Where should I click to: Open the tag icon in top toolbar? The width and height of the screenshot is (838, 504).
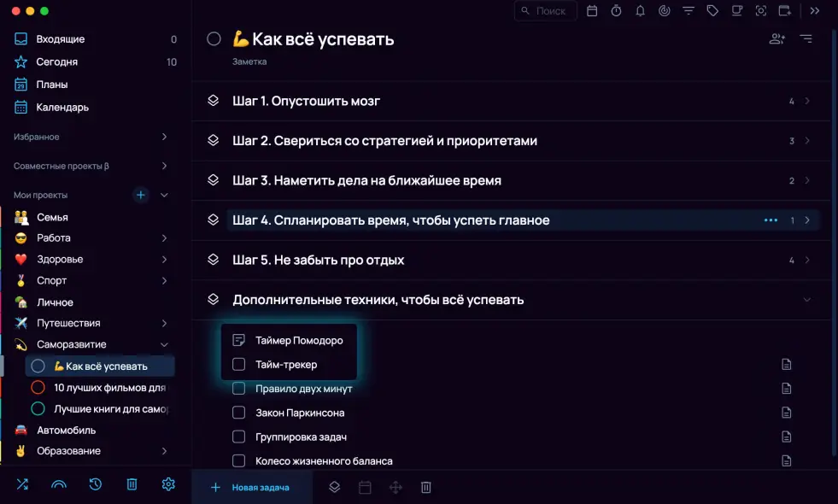click(712, 11)
